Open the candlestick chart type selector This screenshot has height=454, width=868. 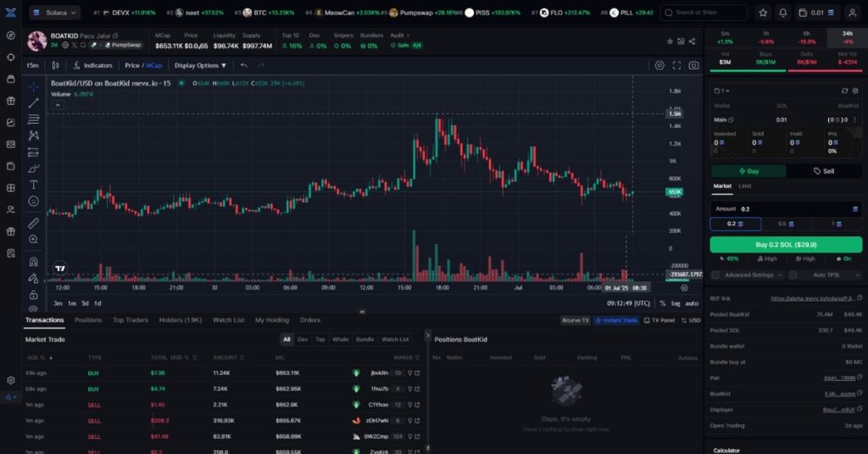(55, 65)
